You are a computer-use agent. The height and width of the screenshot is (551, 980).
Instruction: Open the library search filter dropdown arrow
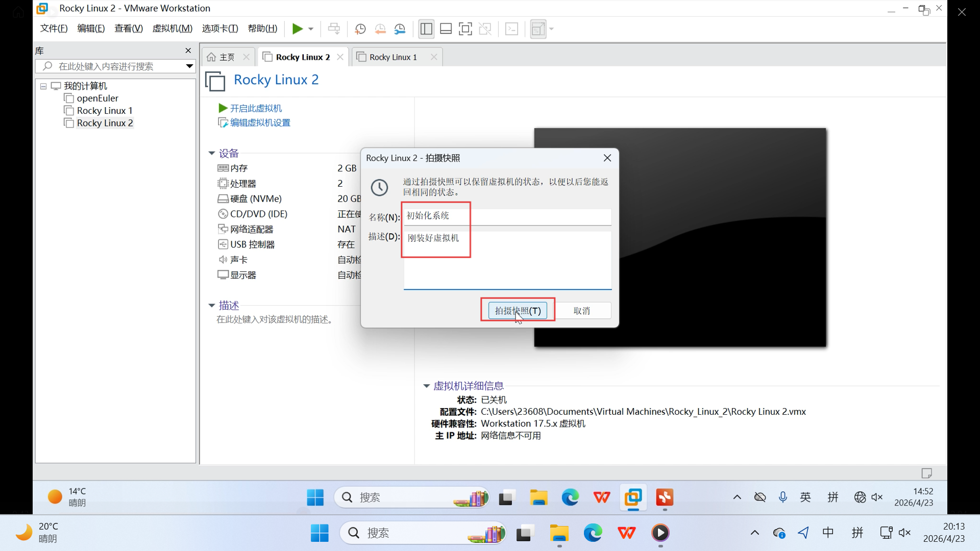[x=189, y=66]
